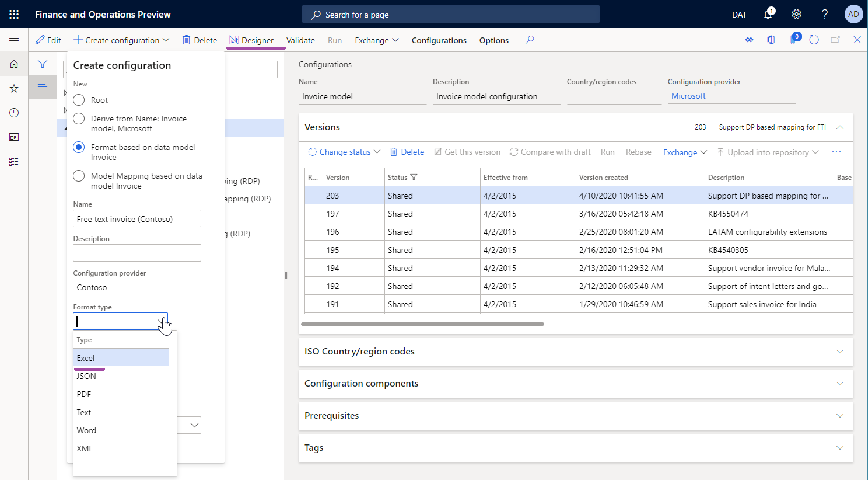Refresh the page using the refresh icon
The height and width of the screenshot is (480, 868).
click(x=814, y=40)
